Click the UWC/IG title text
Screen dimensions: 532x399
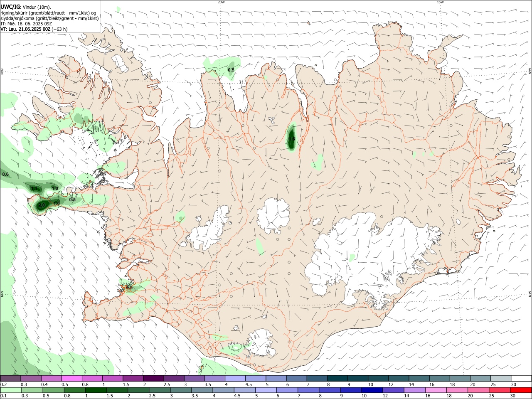pyautogui.click(x=10, y=7)
